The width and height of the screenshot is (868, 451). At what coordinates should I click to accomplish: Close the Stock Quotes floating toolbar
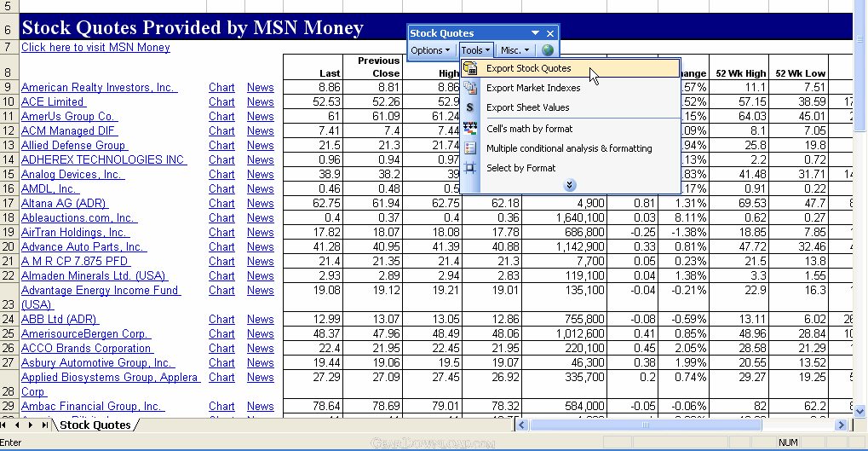pyautogui.click(x=549, y=33)
